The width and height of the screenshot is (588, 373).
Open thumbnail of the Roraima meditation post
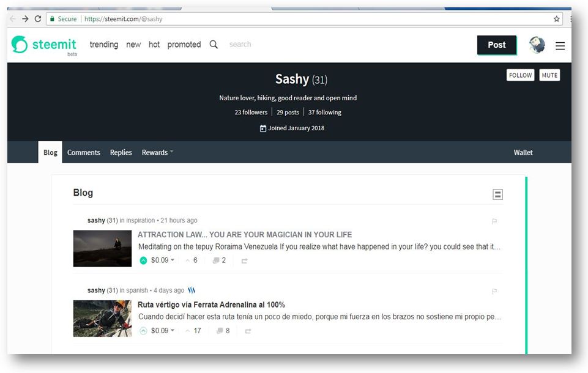102,248
